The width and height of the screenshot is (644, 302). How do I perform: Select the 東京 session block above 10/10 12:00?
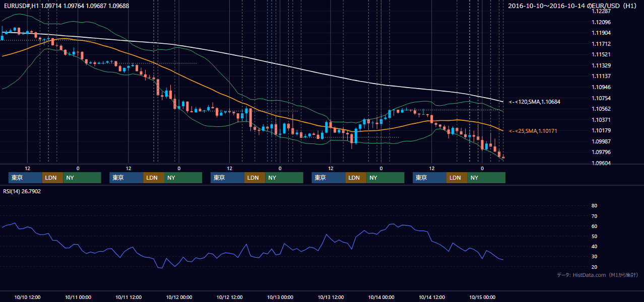[x=25, y=178]
